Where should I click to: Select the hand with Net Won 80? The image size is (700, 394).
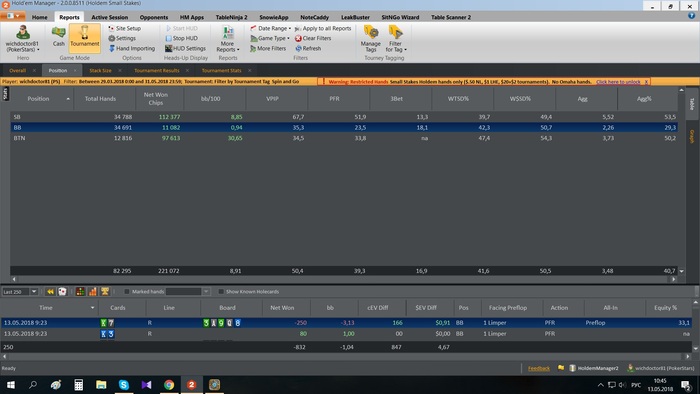tap(346, 334)
